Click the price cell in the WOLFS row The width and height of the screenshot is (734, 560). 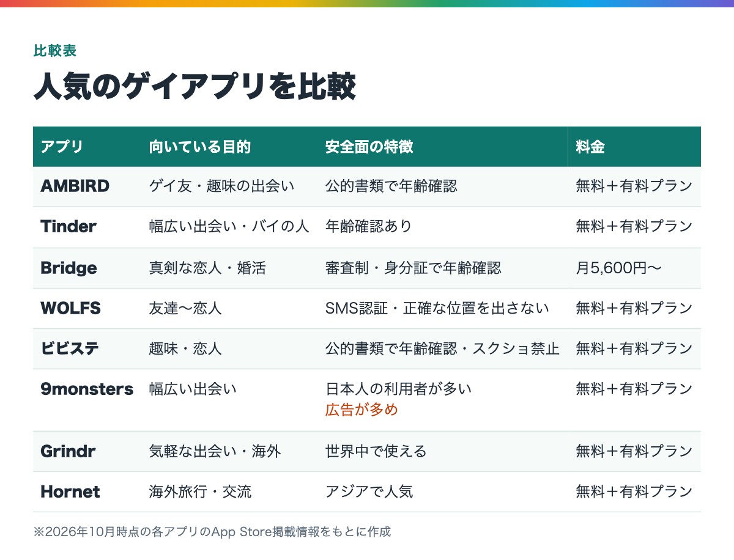pos(634,308)
